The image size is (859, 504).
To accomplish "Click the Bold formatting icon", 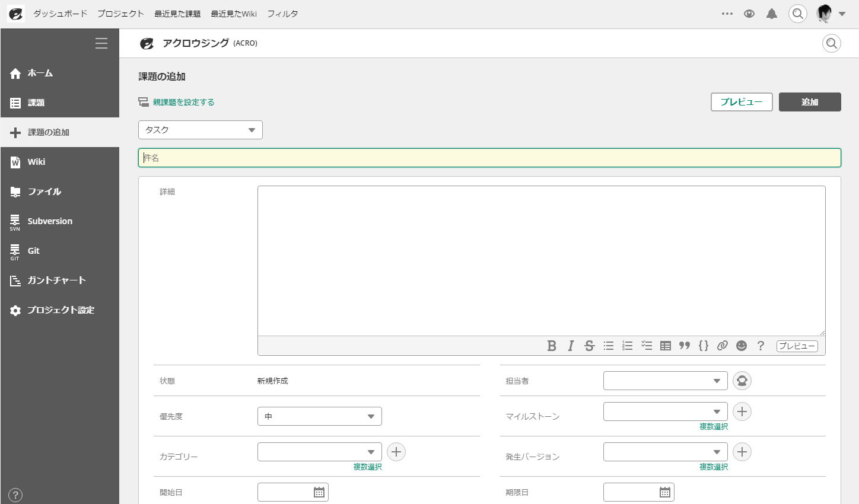I will pos(552,346).
